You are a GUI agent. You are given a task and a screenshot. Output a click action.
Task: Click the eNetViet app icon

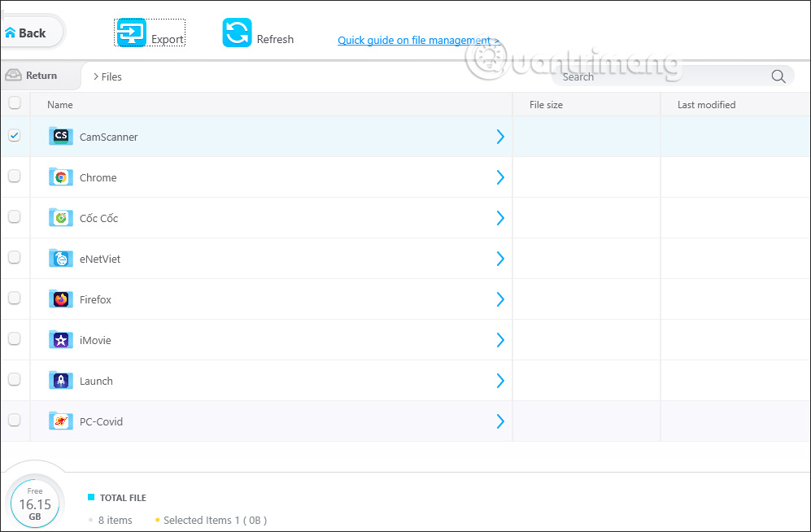(x=60, y=258)
